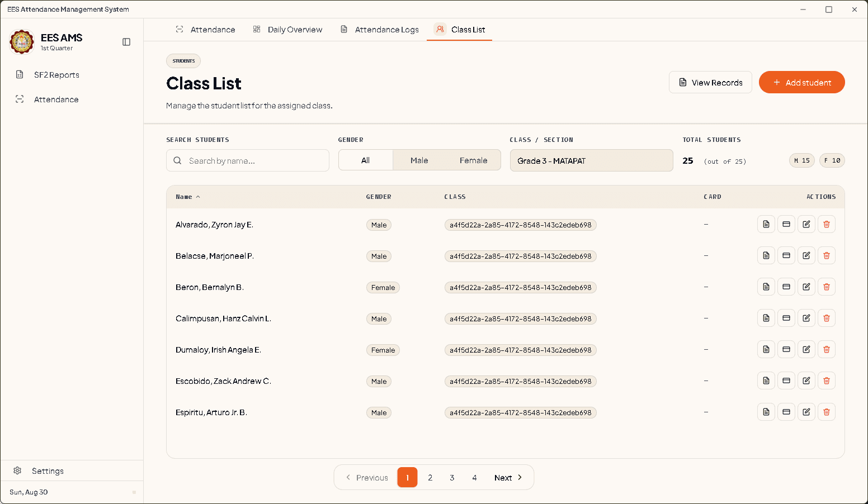Viewport: 868px width, 504px height.
Task: Focus the Search by name field
Action: pyautogui.click(x=248, y=160)
